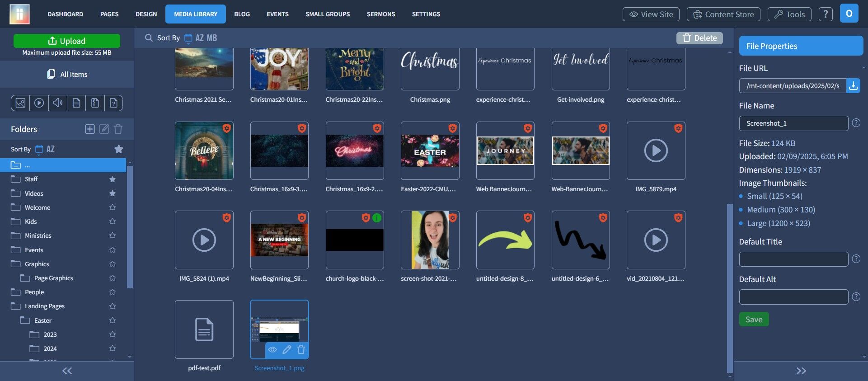Click the orange badge on Easter-2022-CMU thumbnail
Screen dimensions: 868x381
[x=452, y=128]
